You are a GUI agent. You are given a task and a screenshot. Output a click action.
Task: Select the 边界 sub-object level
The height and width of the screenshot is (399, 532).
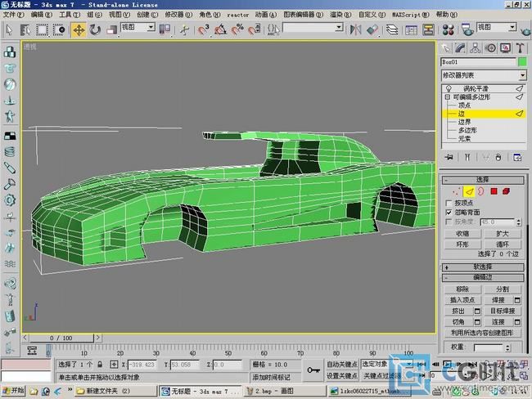coord(464,122)
